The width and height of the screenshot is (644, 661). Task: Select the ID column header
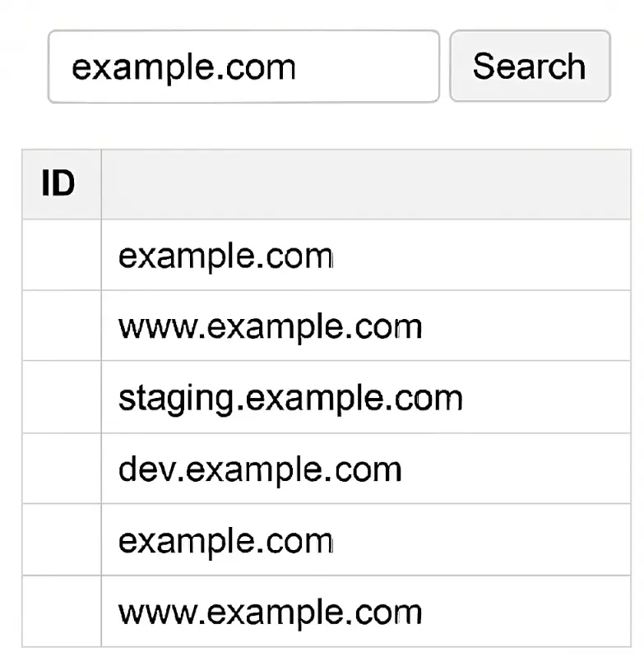60,183
